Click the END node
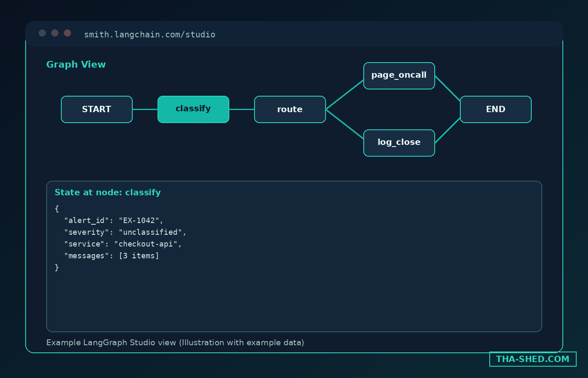 [x=496, y=109]
